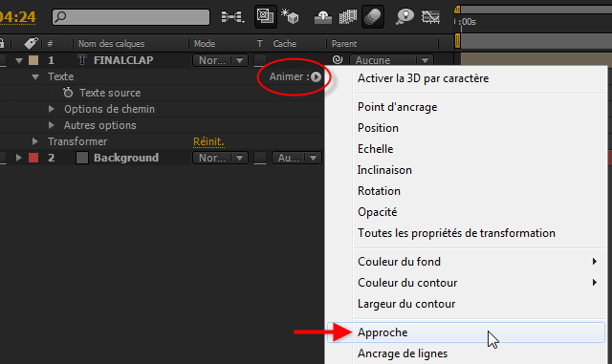Choose Inclinaison menu entry
The width and height of the screenshot is (612, 364).
click(x=384, y=170)
